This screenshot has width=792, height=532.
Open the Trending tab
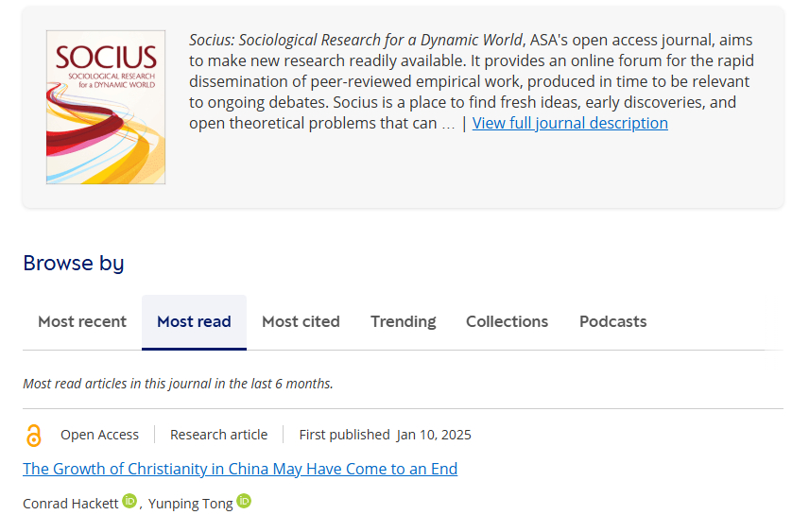404,321
